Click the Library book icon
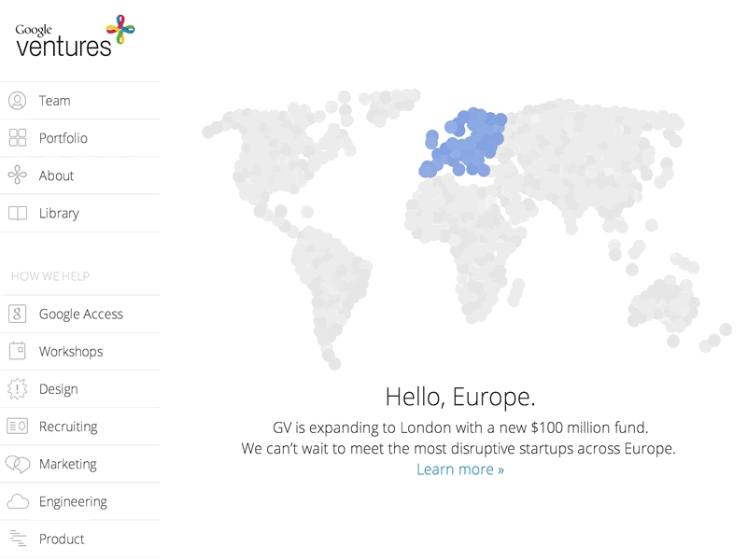The image size is (747, 560). tap(17, 213)
